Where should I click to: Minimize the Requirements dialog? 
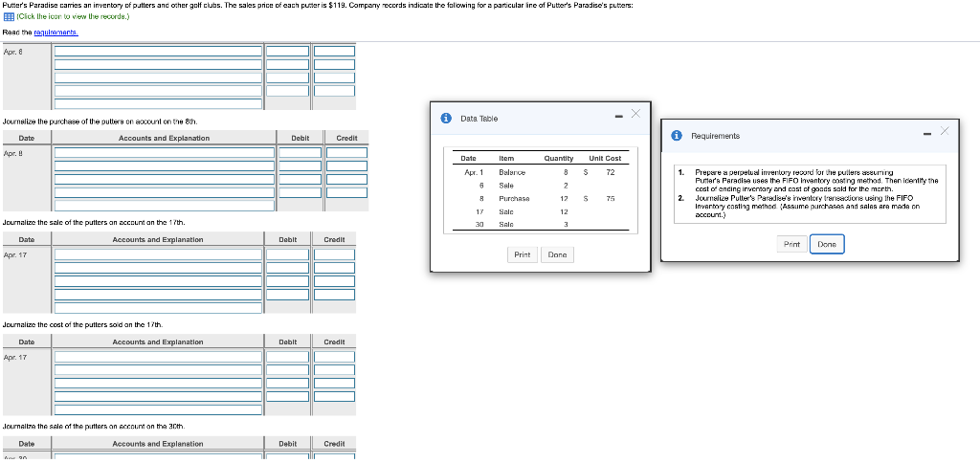click(x=927, y=133)
